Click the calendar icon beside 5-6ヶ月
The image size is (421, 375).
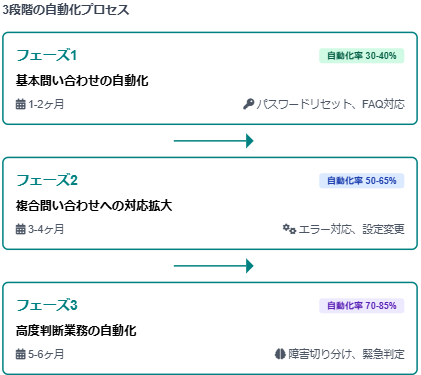coord(21,354)
